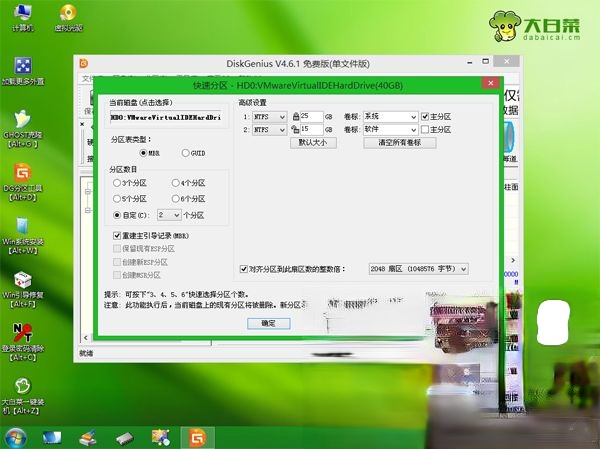This screenshot has width=600, height=449.
Task: Toggle 主分区 checkbox for partition 1
Action: click(x=425, y=116)
